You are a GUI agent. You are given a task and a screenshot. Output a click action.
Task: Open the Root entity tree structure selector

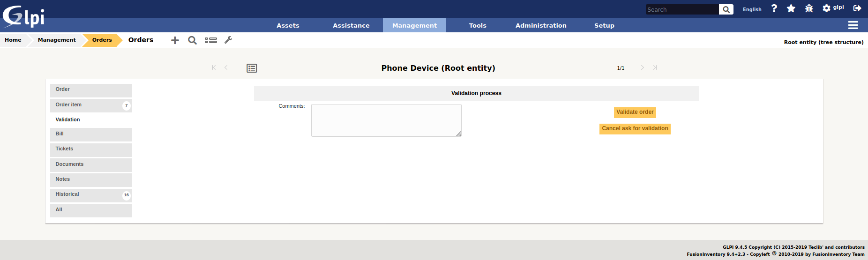(x=823, y=42)
